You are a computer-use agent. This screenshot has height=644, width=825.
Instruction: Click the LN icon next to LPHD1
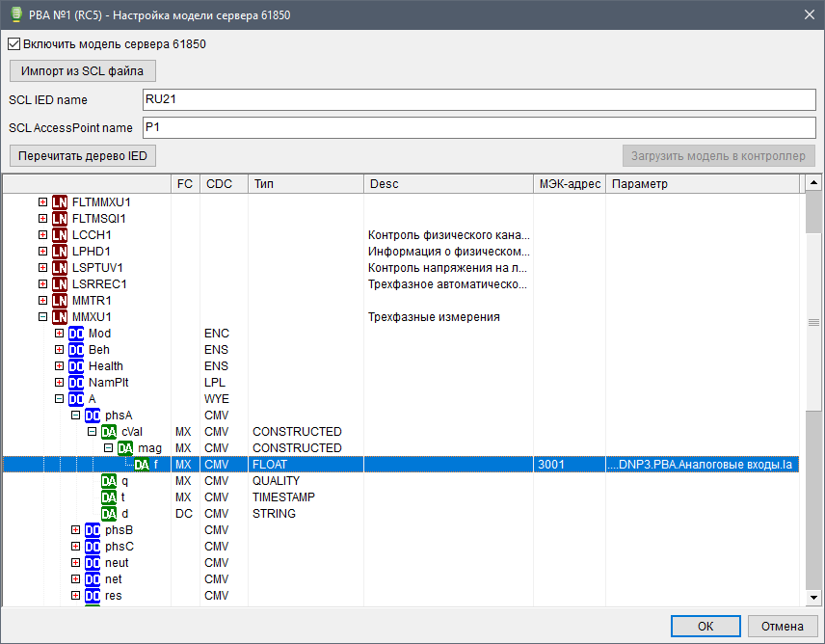[x=60, y=252]
